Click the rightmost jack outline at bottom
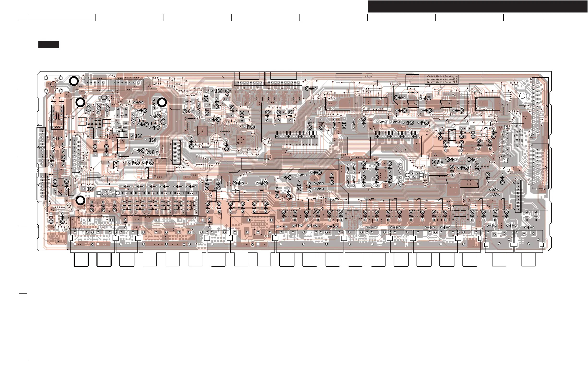 (x=528, y=260)
